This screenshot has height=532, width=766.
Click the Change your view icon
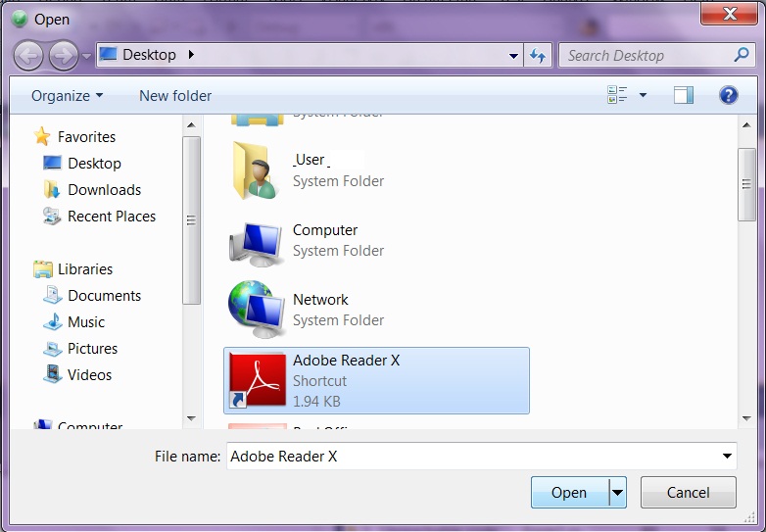point(617,95)
